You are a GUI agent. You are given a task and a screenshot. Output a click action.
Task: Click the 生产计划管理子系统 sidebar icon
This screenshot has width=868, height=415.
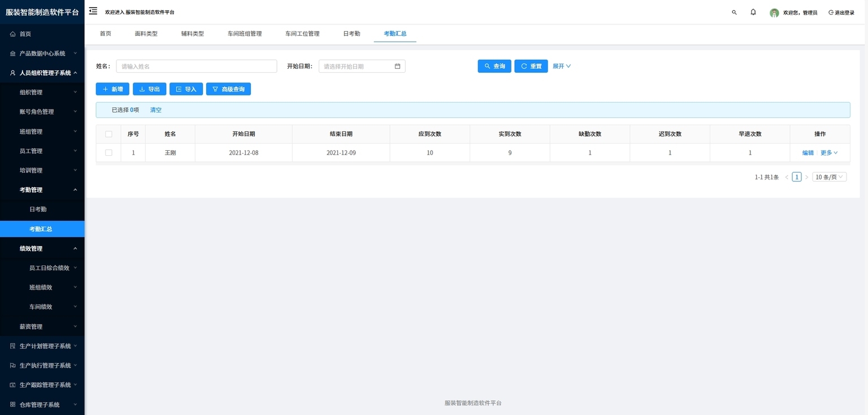[12, 346]
